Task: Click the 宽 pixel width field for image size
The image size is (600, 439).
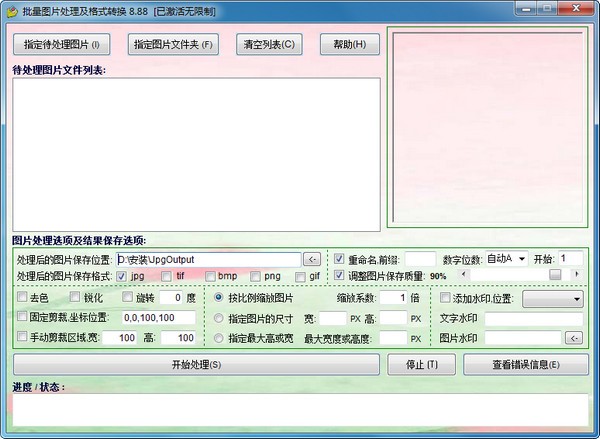Action: tap(333, 318)
